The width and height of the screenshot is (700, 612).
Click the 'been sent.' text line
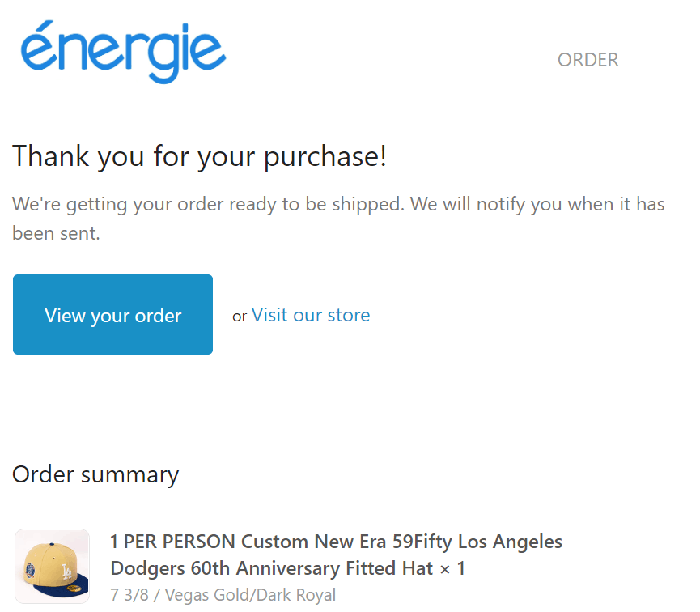57,233
